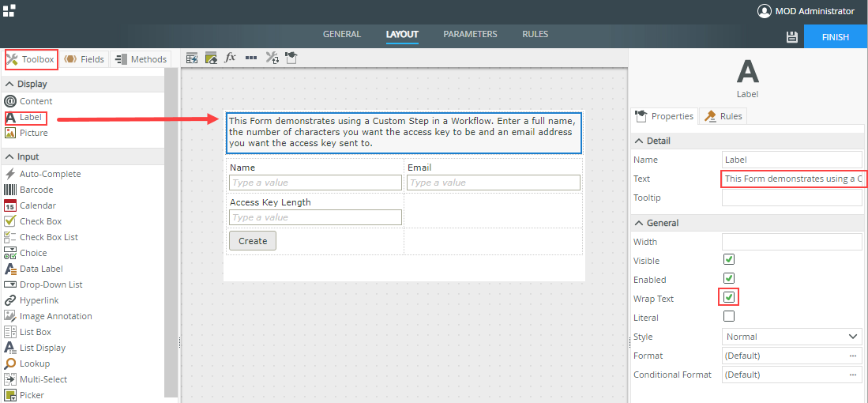This screenshot has width=868, height=403.
Task: Click the Email text box on canvas
Action: point(493,183)
